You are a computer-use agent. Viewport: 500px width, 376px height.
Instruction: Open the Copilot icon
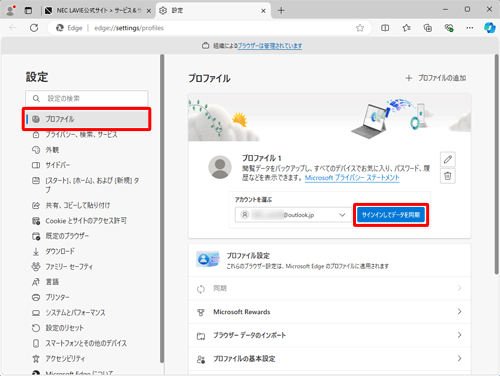click(489, 28)
